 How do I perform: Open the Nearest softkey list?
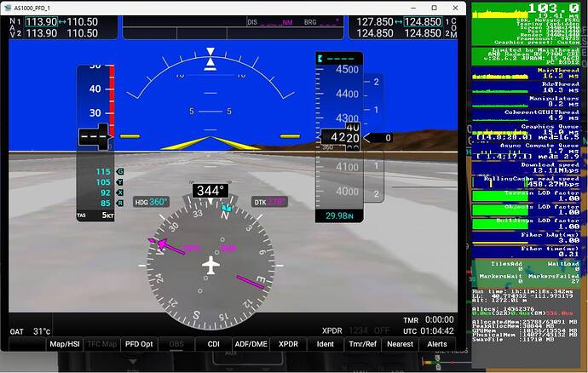[x=400, y=344]
